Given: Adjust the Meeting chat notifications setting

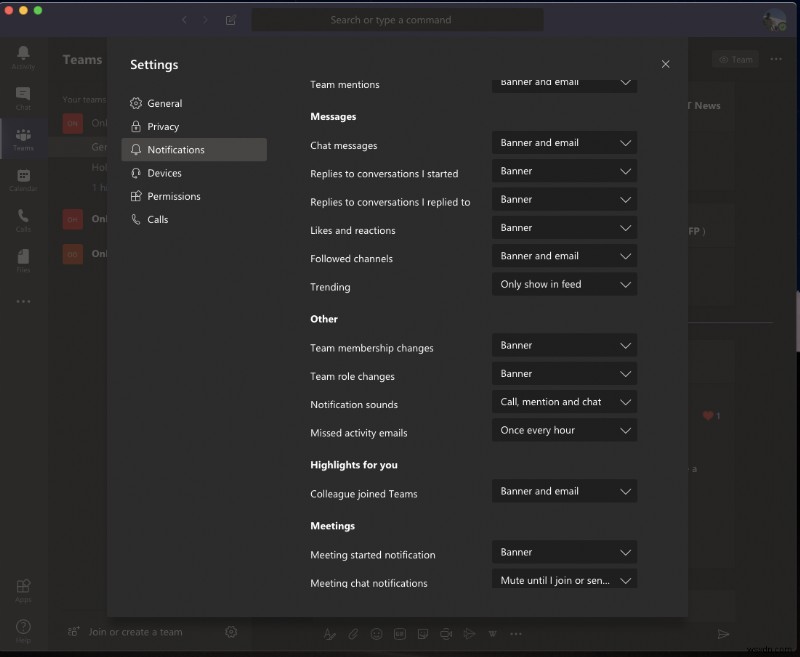Looking at the screenshot, I should pos(564,580).
